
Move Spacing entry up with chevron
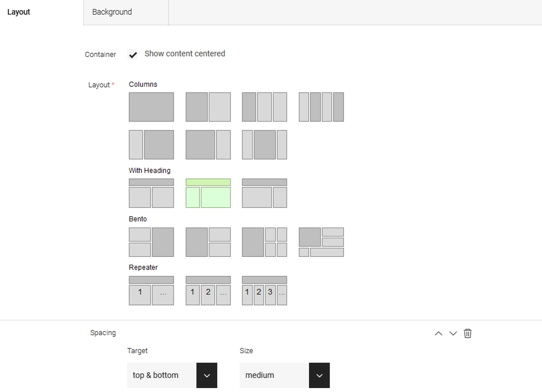click(438, 334)
